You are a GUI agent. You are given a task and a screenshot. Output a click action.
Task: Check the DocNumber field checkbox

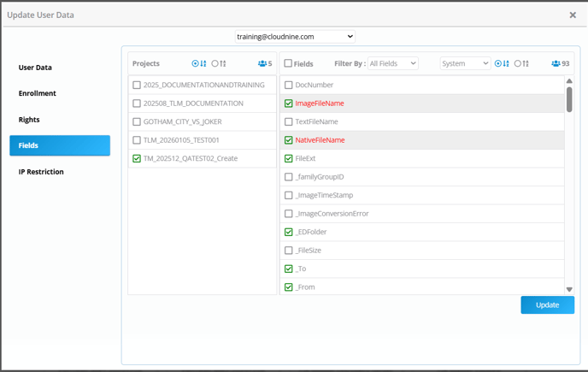click(x=288, y=85)
